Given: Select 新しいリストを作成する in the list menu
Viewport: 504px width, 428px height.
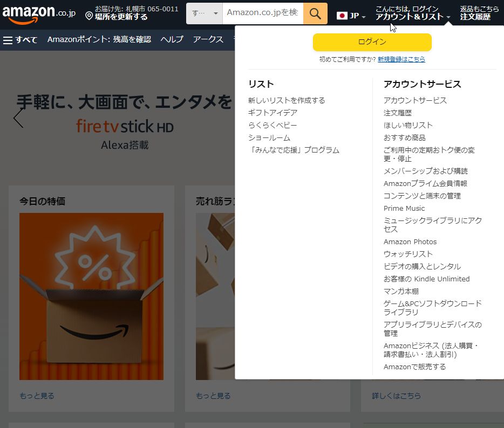Looking at the screenshot, I should (287, 100).
